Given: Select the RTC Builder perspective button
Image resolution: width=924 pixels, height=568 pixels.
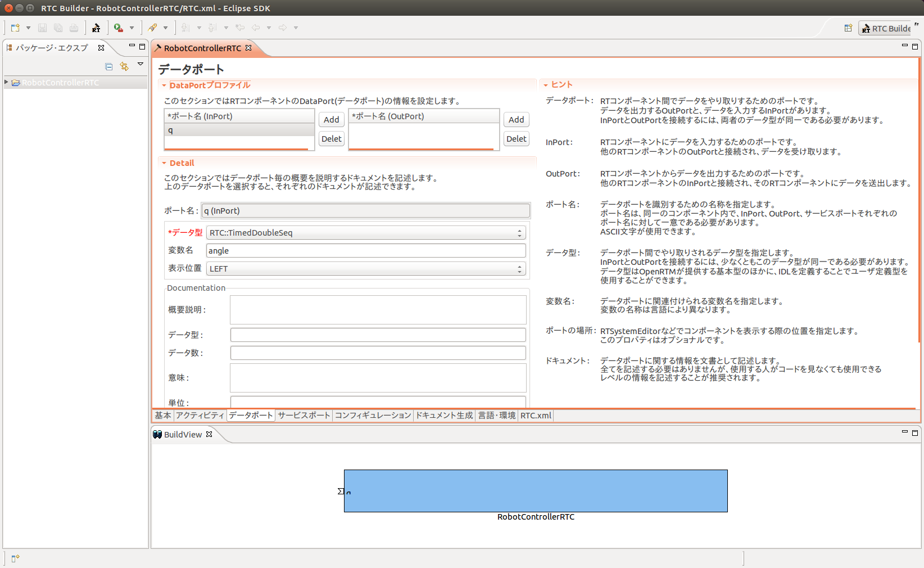Looking at the screenshot, I should click(886, 28).
